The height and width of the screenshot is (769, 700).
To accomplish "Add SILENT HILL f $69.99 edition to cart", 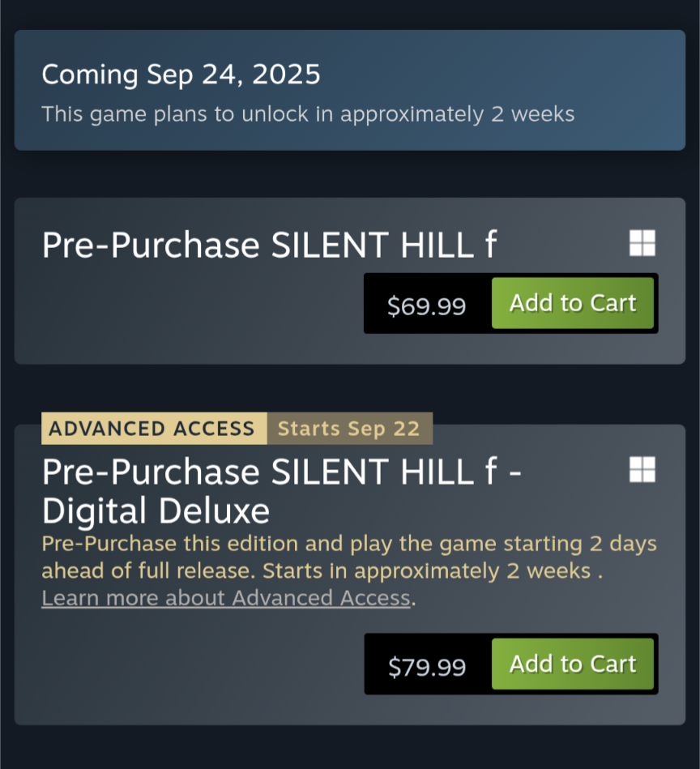I will click(x=573, y=303).
